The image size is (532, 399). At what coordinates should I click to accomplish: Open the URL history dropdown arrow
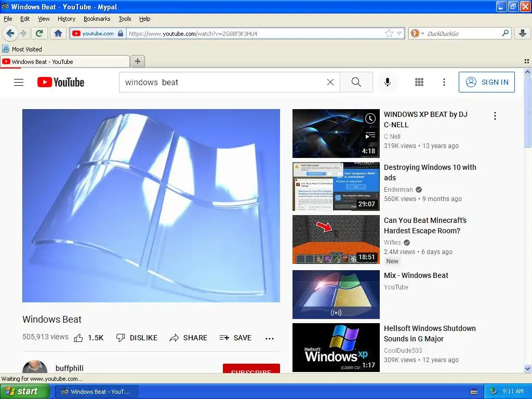tap(400, 33)
